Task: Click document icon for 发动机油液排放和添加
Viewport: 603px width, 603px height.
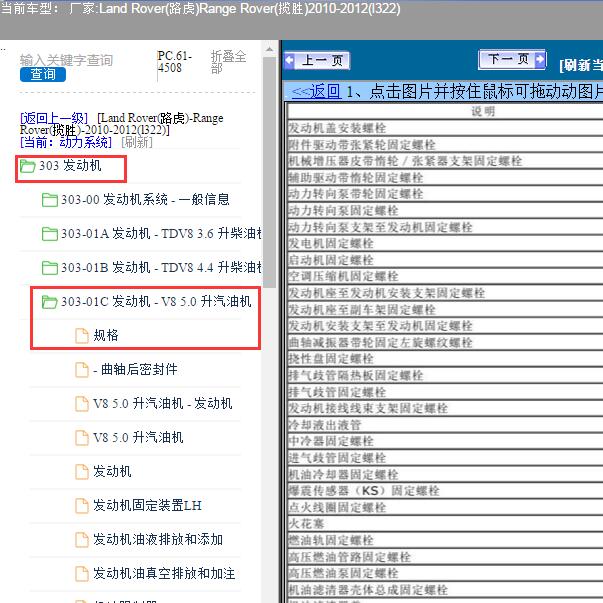Action: point(82,540)
